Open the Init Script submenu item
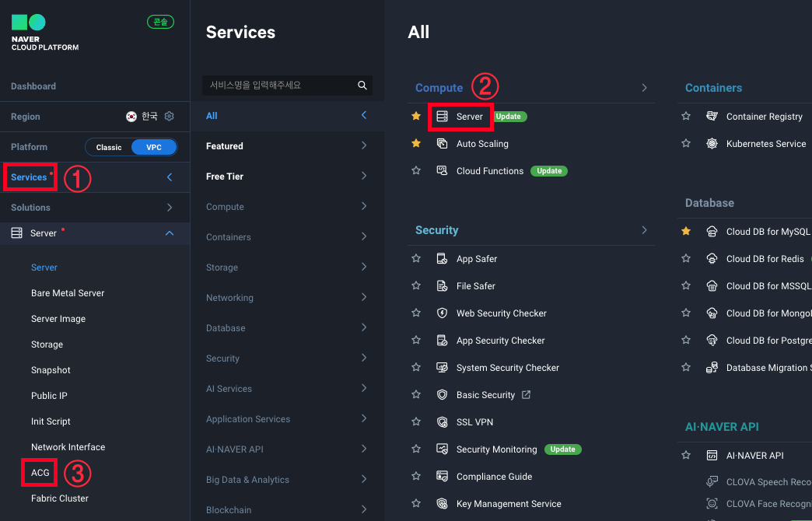812x521 pixels. click(51, 421)
